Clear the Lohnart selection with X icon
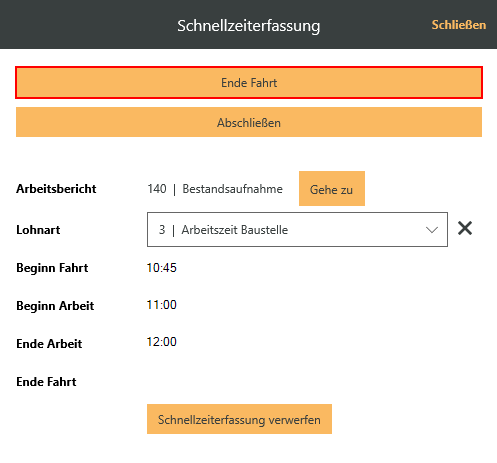Viewport: 497px width, 463px height. (465, 229)
